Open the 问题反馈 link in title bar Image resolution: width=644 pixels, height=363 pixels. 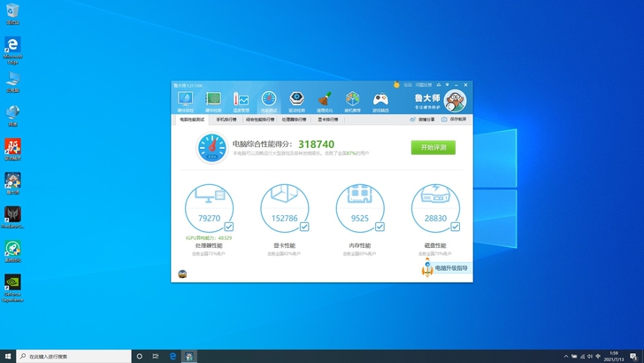pos(424,85)
